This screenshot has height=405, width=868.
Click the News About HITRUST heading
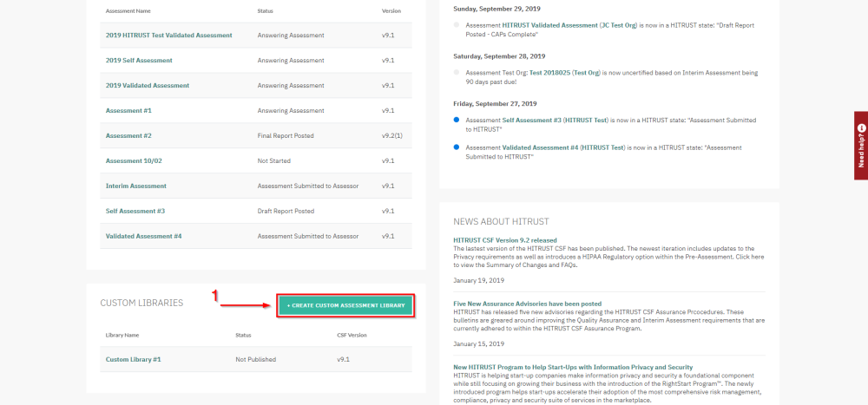point(501,221)
